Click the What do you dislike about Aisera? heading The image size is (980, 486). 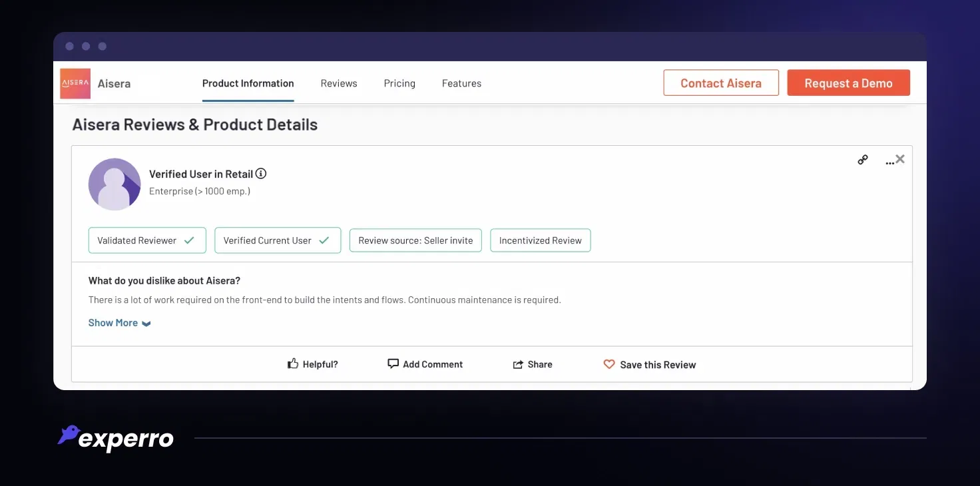coord(164,281)
